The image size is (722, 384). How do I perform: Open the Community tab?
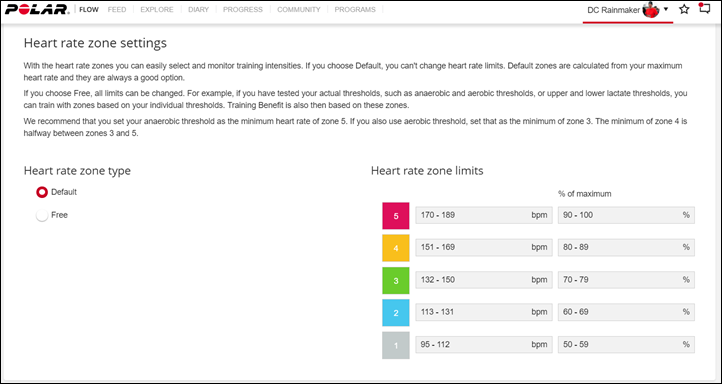(299, 9)
